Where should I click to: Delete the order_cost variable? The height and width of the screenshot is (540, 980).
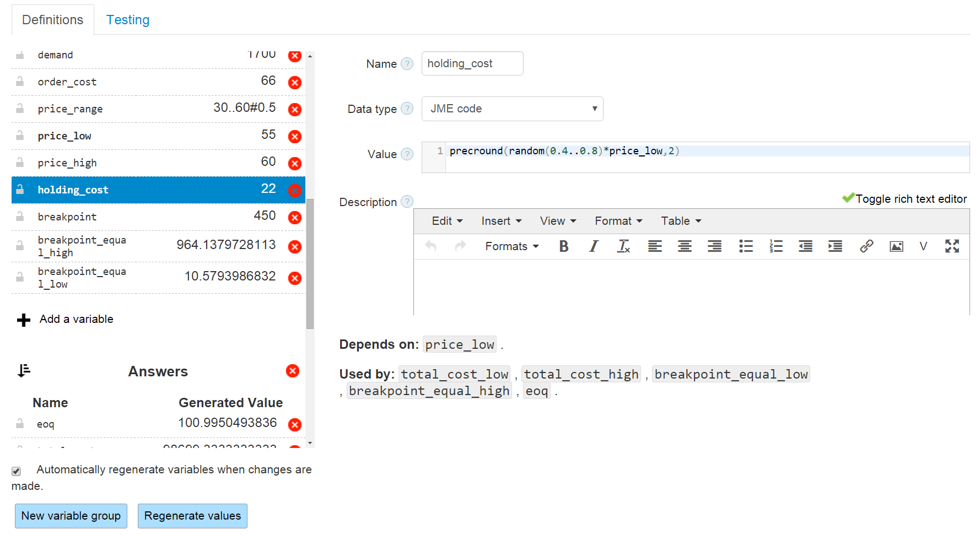point(295,83)
